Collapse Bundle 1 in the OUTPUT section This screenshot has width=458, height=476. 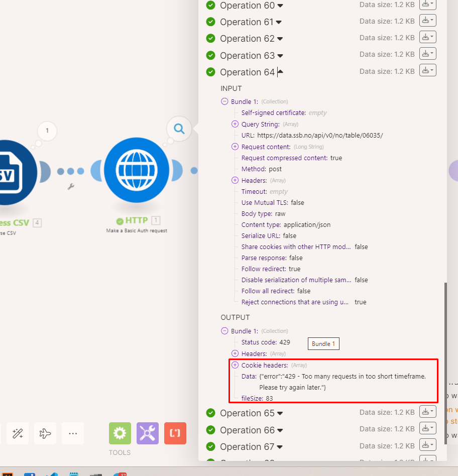click(x=224, y=330)
